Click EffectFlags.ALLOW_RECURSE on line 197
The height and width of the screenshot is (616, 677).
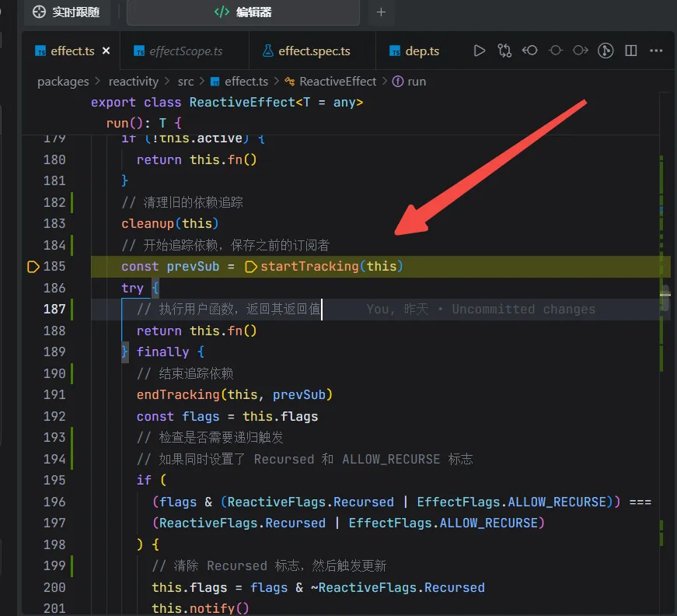click(443, 523)
